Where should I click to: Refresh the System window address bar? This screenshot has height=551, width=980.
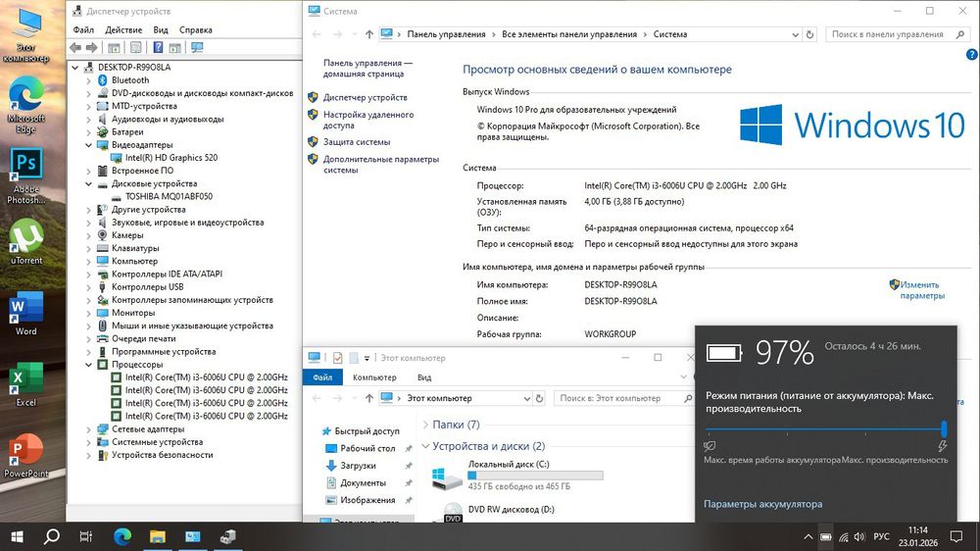[810, 34]
